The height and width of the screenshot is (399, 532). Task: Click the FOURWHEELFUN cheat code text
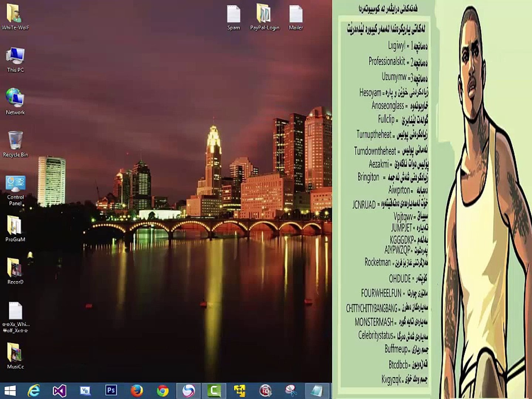[381, 293]
